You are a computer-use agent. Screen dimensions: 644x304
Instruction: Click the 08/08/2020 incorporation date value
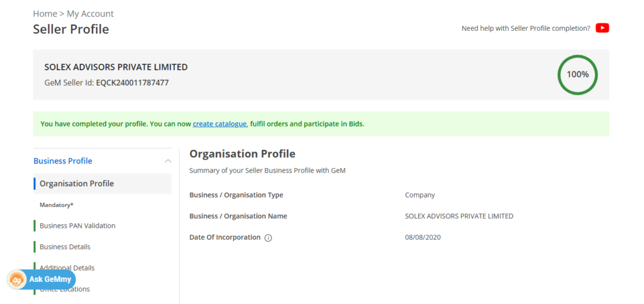(x=423, y=237)
